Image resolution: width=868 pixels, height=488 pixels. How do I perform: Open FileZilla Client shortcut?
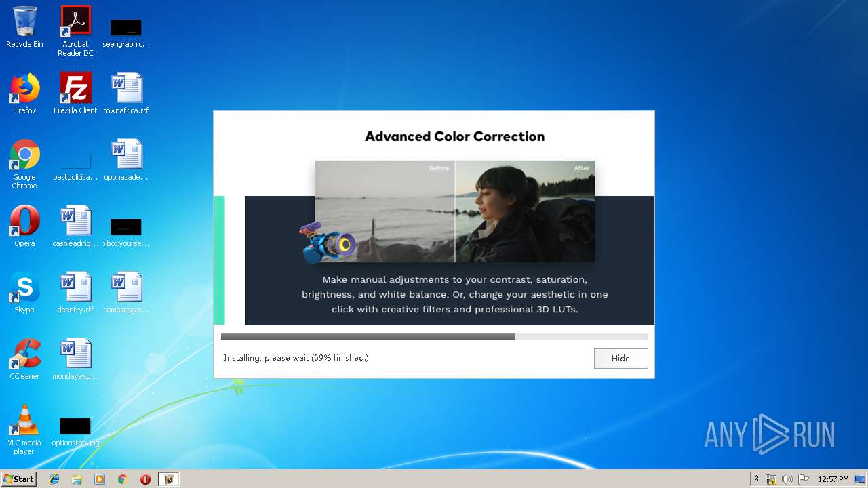[75, 94]
